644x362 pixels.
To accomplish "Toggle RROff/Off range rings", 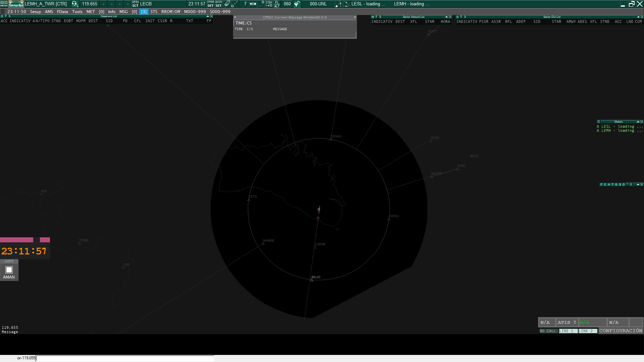I will (170, 12).
